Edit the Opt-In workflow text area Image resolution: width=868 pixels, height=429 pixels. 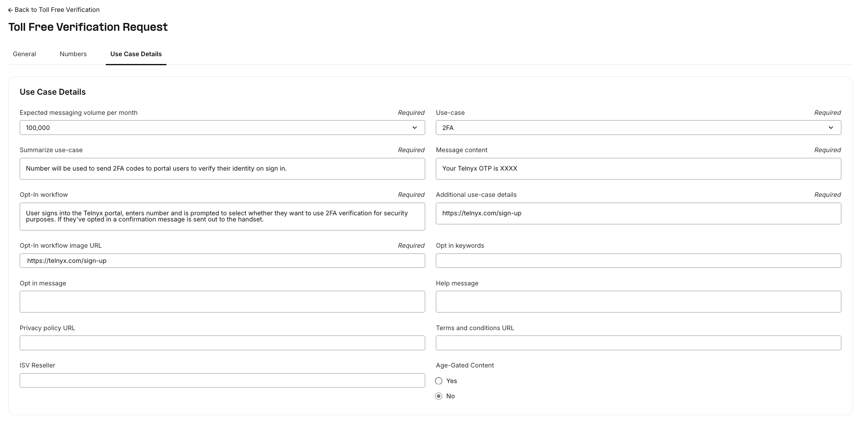click(x=222, y=217)
